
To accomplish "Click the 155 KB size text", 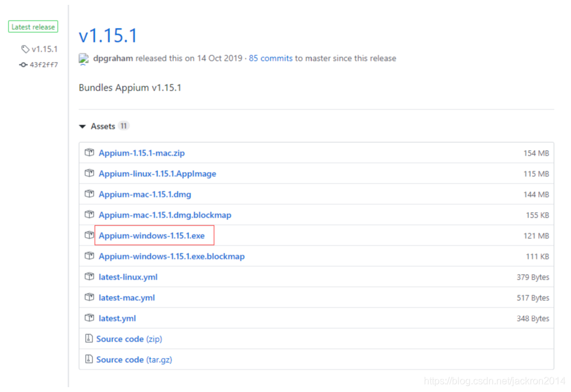I will coord(538,216).
